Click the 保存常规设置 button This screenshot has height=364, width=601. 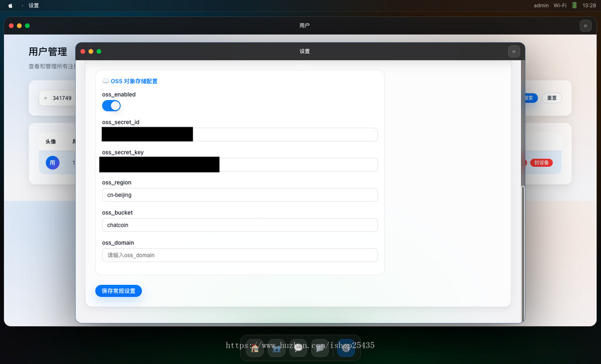(x=119, y=291)
